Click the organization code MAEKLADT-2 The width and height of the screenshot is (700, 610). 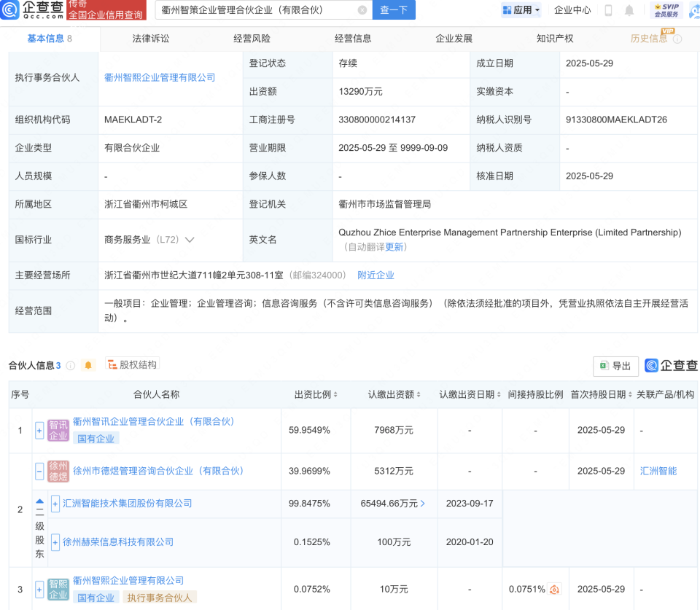point(133,120)
